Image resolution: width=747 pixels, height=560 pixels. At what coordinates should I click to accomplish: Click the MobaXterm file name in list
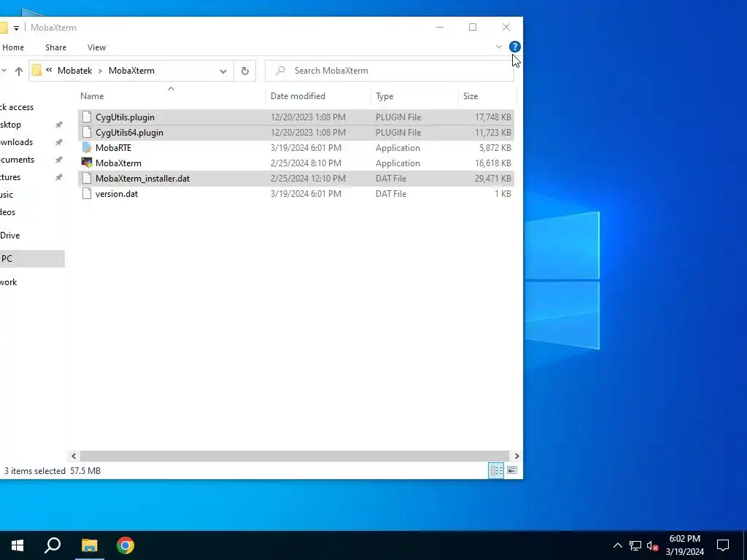click(x=118, y=163)
